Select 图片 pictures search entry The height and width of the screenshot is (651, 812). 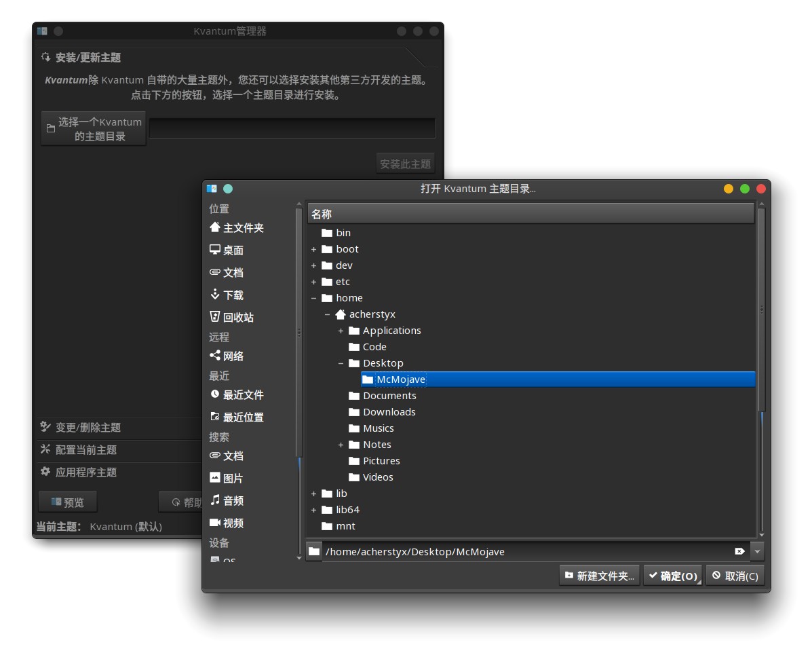[x=227, y=479]
